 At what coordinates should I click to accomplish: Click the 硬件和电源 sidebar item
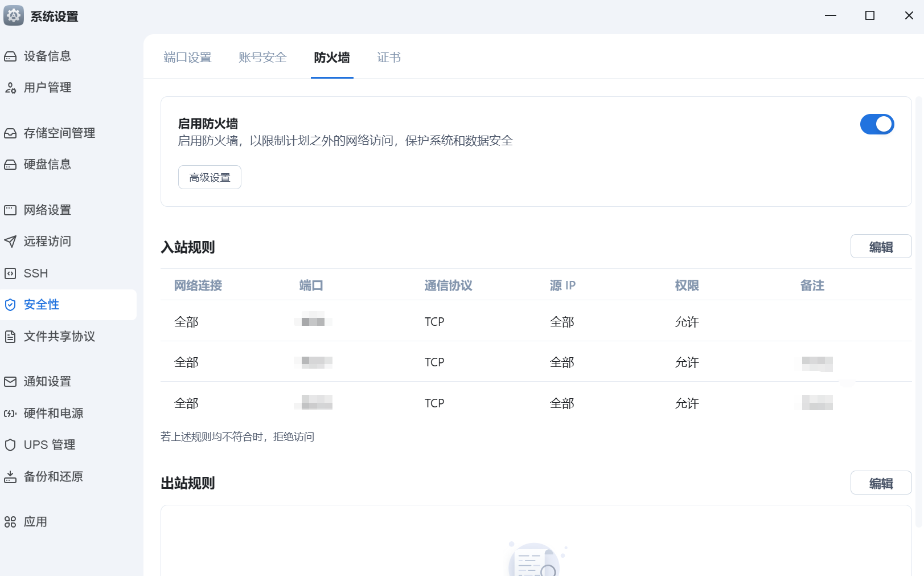[x=54, y=414]
